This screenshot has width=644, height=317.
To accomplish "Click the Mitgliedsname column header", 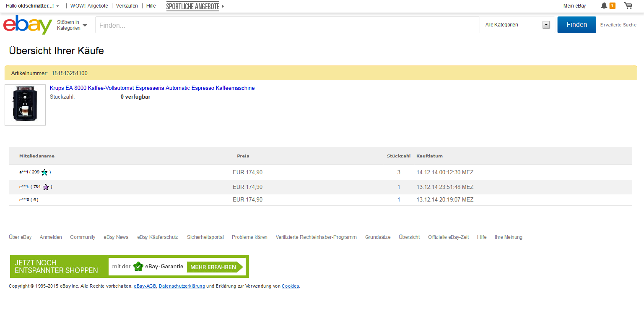I will coord(37,156).
